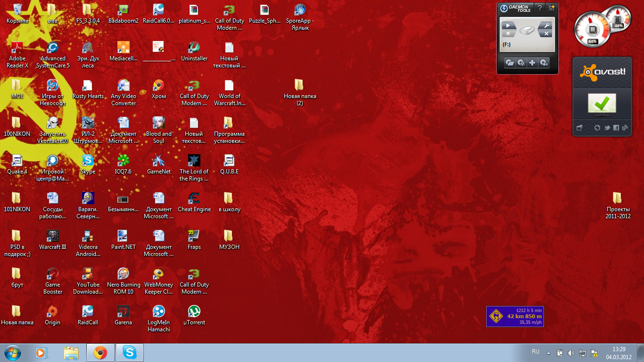Launch YouTube Downloader shortcut

(88, 280)
